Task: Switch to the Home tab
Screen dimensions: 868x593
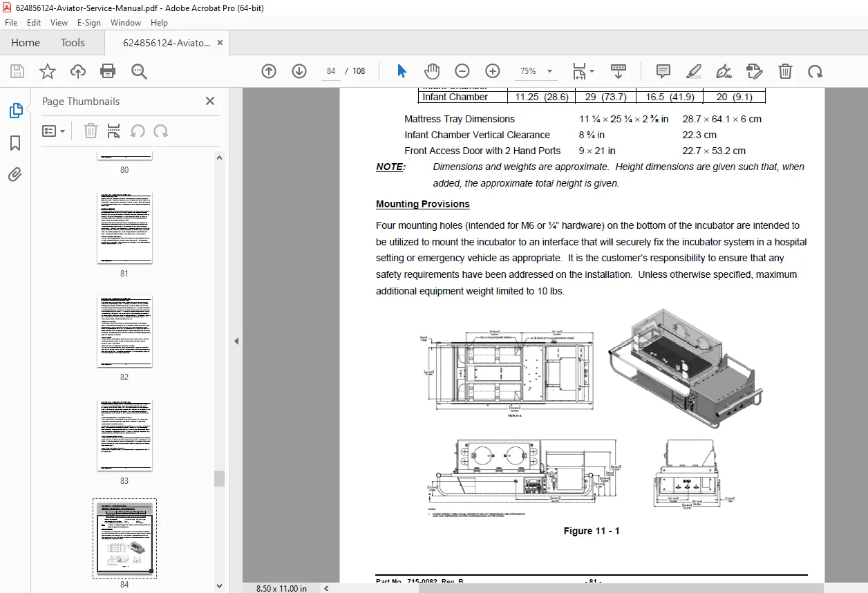Action: (26, 43)
